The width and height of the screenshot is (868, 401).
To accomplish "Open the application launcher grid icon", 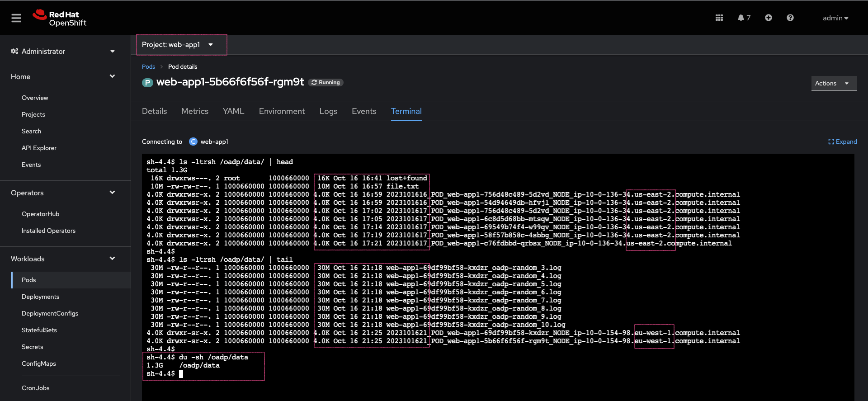I will (x=719, y=18).
